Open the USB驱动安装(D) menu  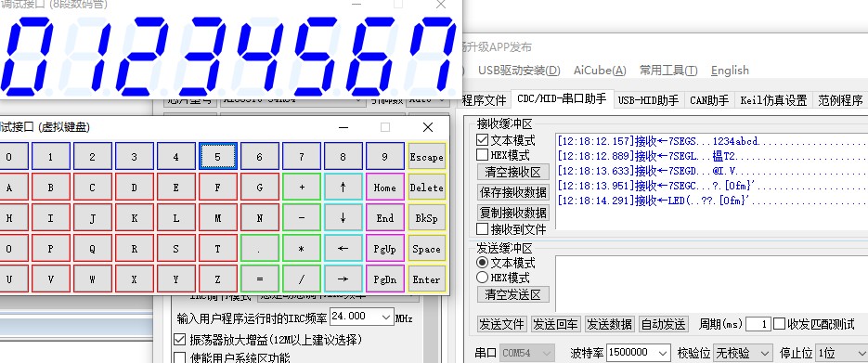(519, 71)
